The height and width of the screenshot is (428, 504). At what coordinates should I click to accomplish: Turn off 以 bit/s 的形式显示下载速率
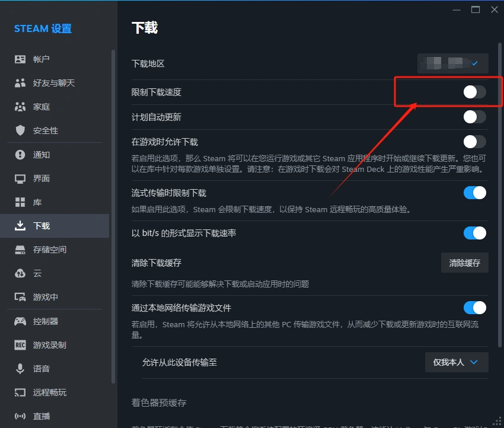(474, 233)
